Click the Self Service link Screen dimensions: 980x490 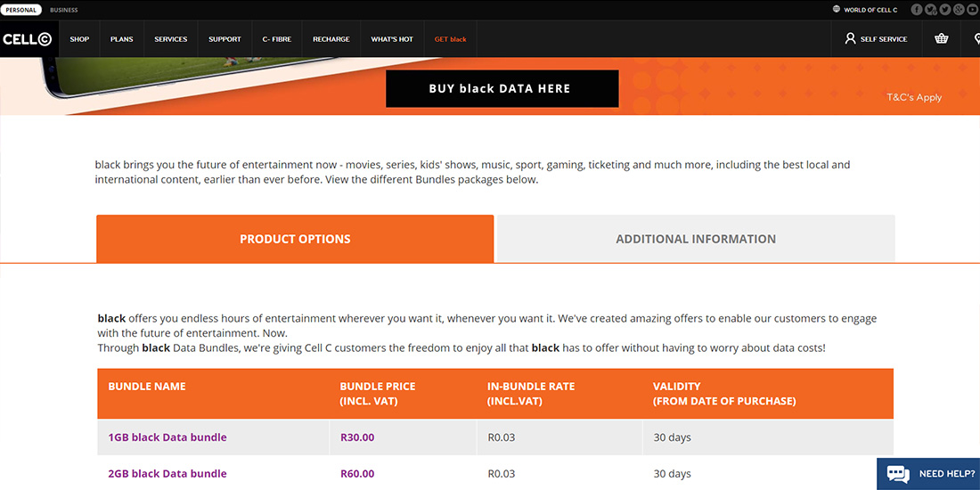[884, 38]
